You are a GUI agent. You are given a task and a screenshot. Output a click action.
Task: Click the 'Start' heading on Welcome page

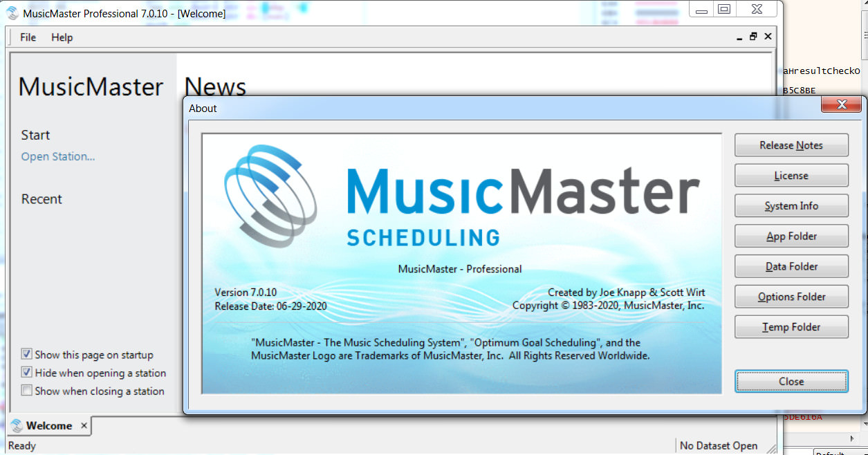(x=35, y=135)
